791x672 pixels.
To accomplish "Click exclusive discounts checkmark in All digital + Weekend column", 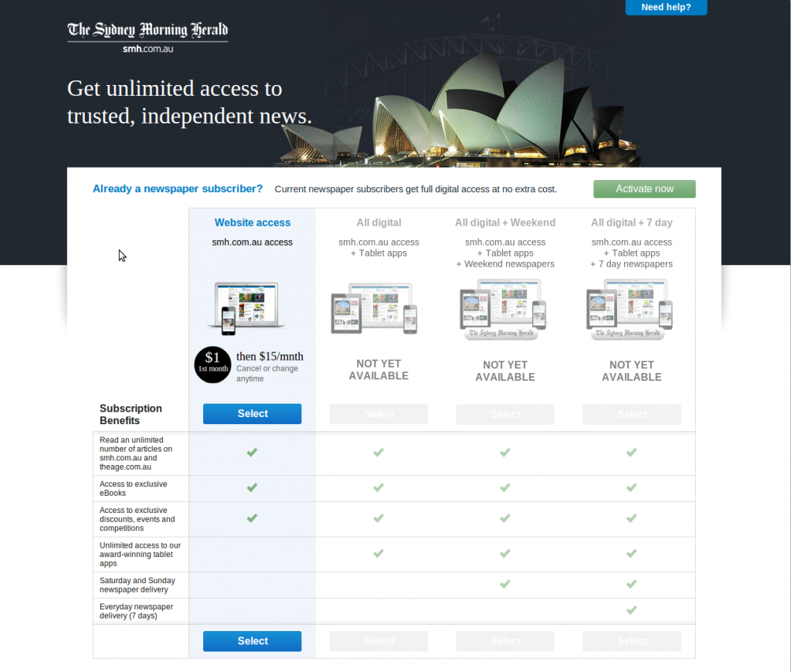I will [x=505, y=518].
